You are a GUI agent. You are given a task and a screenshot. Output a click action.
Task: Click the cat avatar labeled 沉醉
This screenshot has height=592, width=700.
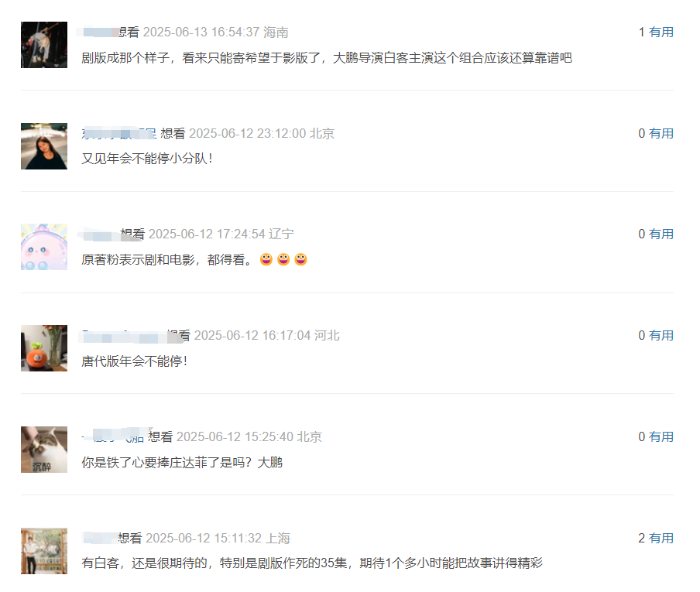(x=43, y=450)
